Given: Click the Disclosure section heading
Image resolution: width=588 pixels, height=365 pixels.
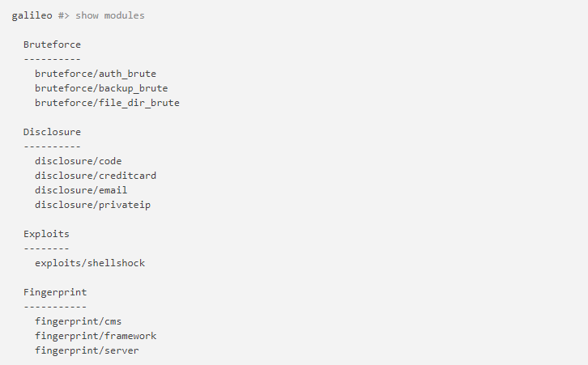Looking at the screenshot, I should coord(52,132).
